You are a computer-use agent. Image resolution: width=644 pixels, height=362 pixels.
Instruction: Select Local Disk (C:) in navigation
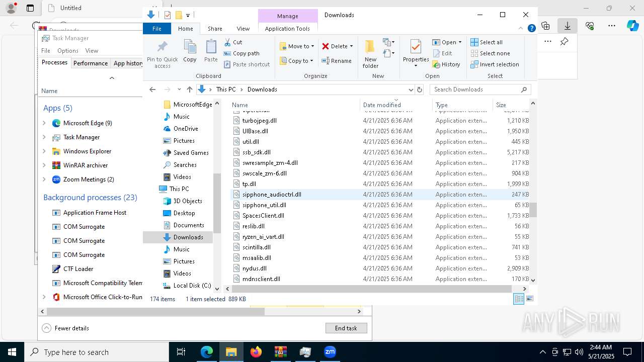tap(187, 286)
